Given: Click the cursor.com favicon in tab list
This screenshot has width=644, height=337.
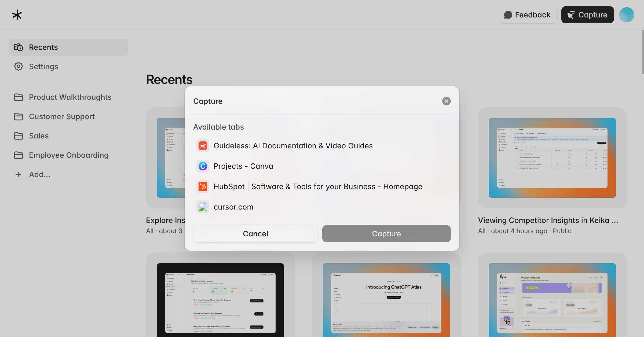Looking at the screenshot, I should pyautogui.click(x=203, y=207).
